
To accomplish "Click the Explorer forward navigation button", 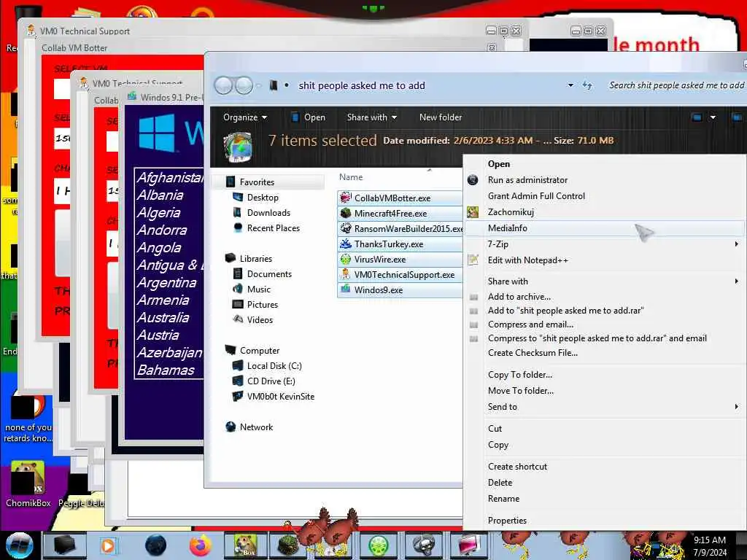I will (244, 86).
